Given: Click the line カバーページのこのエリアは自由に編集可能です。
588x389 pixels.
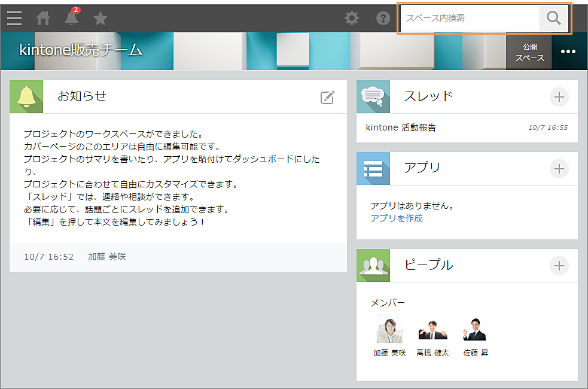Looking at the screenshot, I should [x=122, y=146].
